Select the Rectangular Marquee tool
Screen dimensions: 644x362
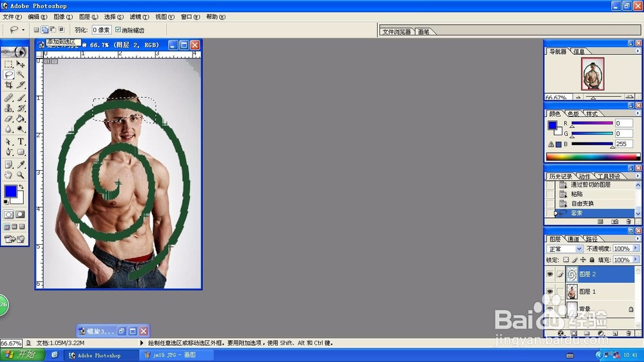8,64
